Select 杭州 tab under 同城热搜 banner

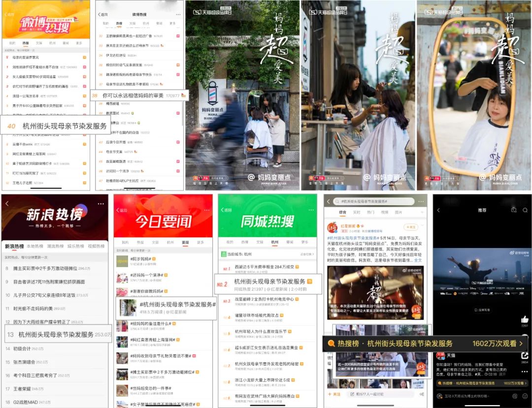point(275,242)
